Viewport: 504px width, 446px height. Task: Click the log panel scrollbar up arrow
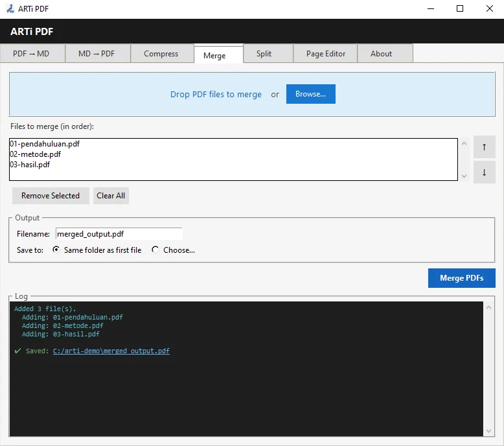pyautogui.click(x=488, y=307)
